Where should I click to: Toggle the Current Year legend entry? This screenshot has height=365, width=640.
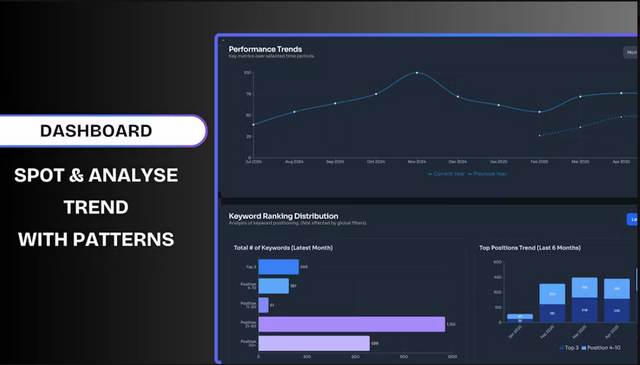pyautogui.click(x=446, y=174)
